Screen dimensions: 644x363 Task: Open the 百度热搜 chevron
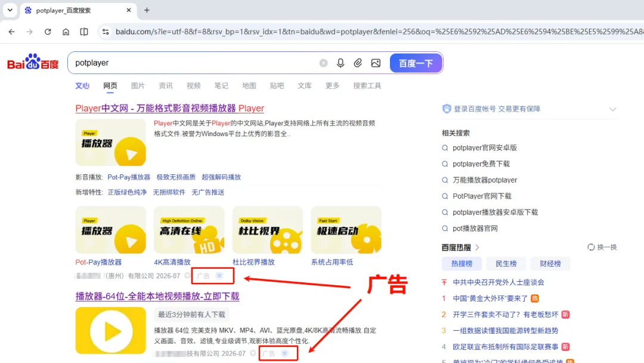(477, 248)
